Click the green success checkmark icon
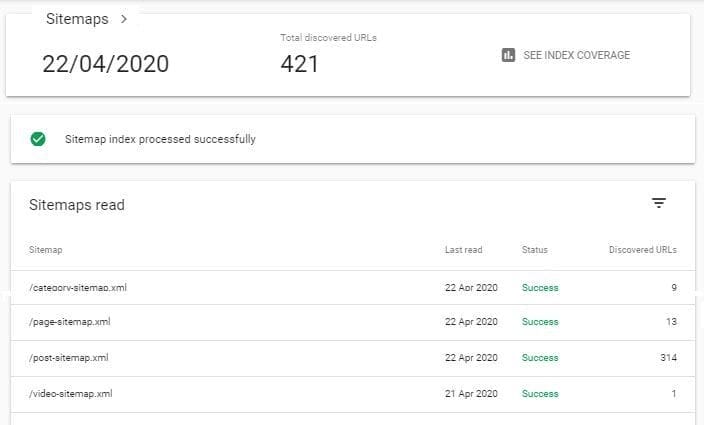Viewport: 704px width, 425px height. click(38, 139)
